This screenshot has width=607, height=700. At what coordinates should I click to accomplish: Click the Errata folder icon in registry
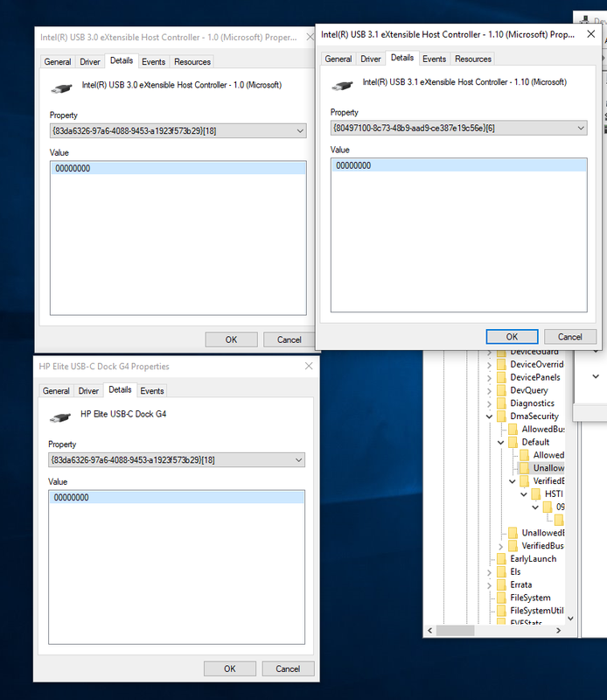502,584
